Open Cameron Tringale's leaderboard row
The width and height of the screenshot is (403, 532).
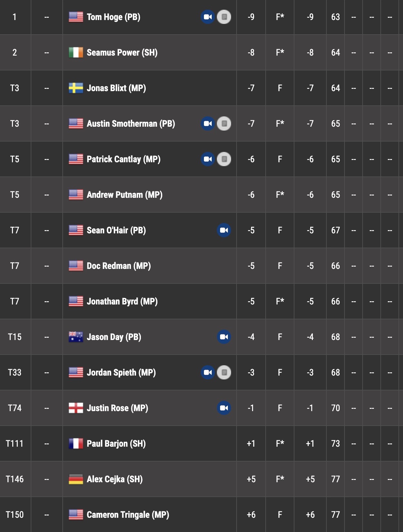pyautogui.click(x=201, y=515)
